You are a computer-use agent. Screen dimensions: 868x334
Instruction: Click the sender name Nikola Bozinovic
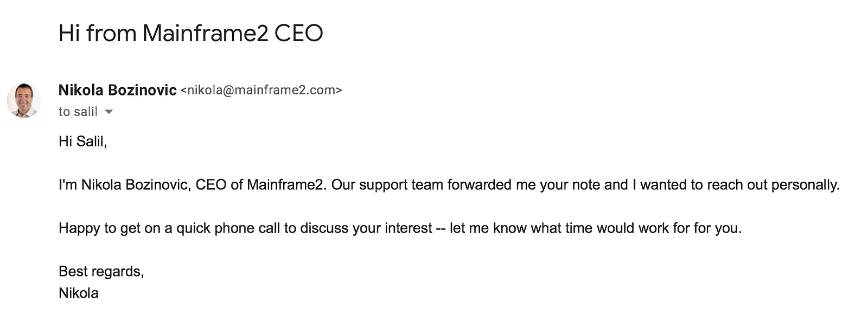[x=117, y=90]
